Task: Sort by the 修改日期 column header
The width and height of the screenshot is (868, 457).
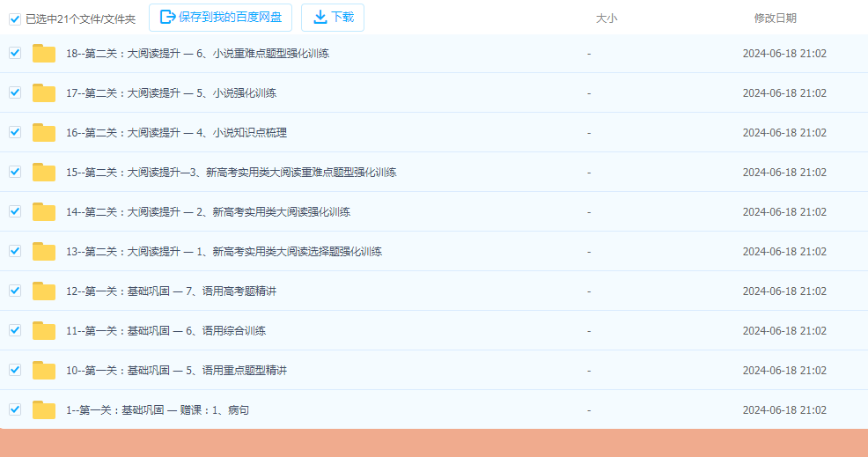Action: [775, 18]
